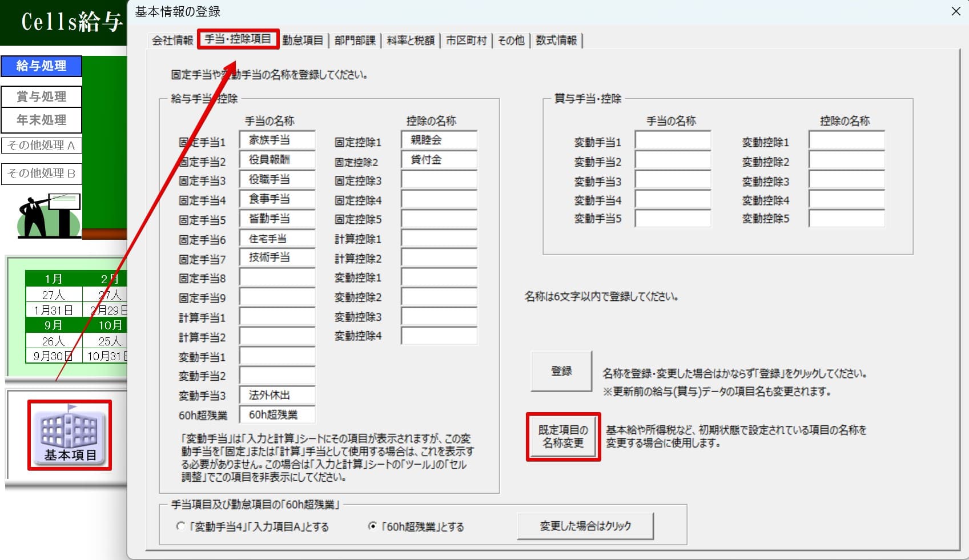
Task: Click the presenter figure illustration
Action: coord(49,216)
